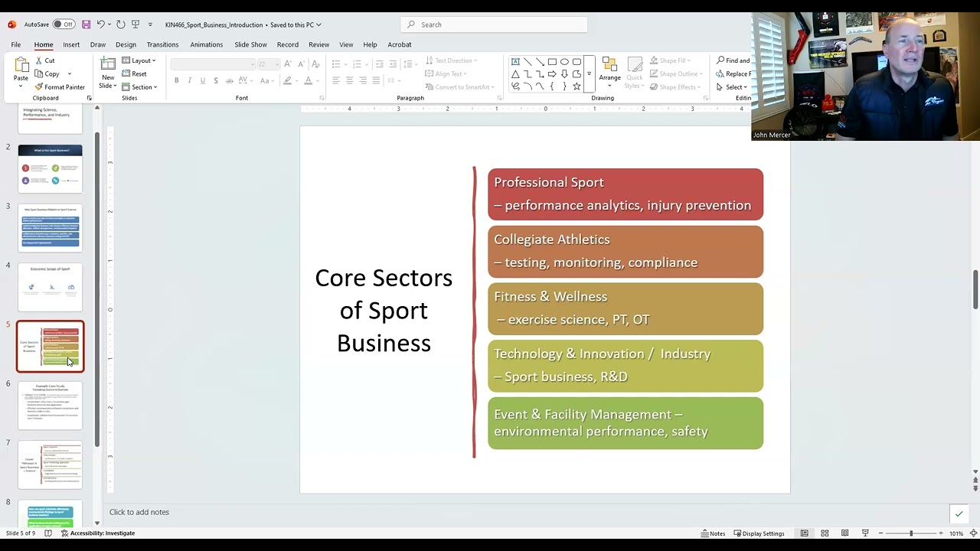Reset the slide layout

point(134,74)
